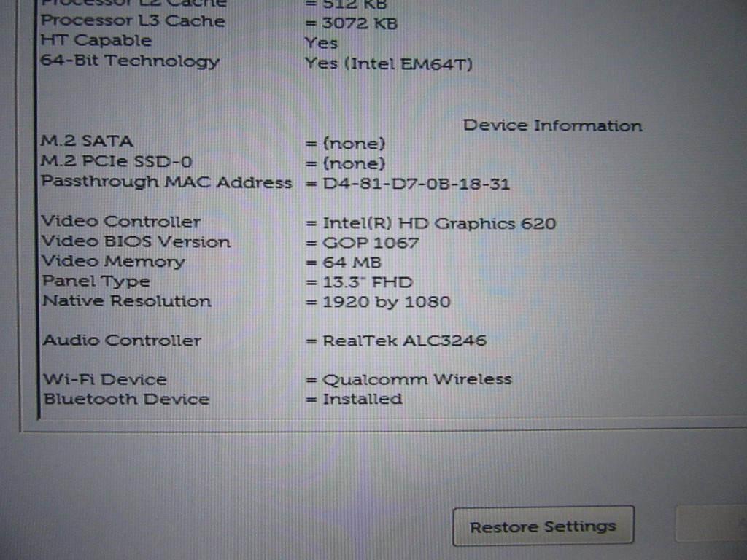Click the Audio Controller label
The width and height of the screenshot is (747, 560).
122,340
